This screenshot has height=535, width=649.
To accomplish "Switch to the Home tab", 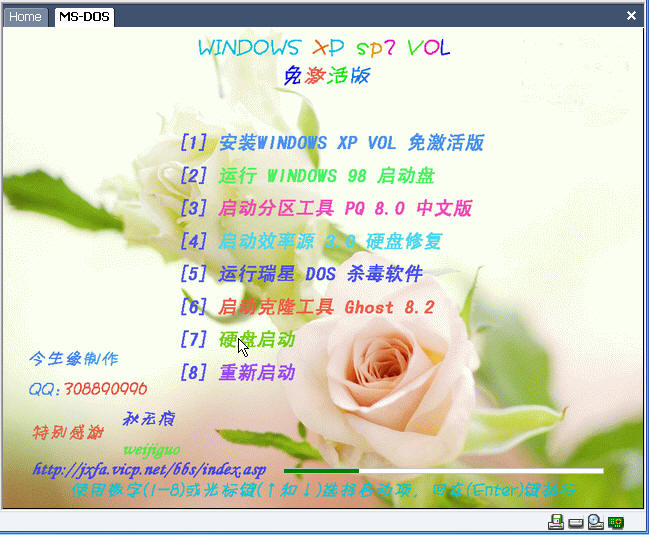I will click(x=25, y=17).
